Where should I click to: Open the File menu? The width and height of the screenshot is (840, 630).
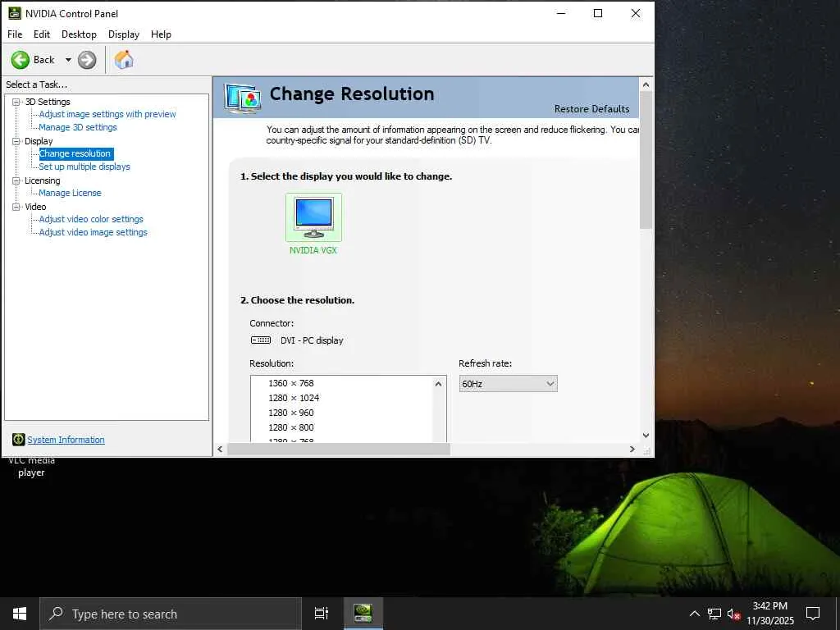point(15,34)
